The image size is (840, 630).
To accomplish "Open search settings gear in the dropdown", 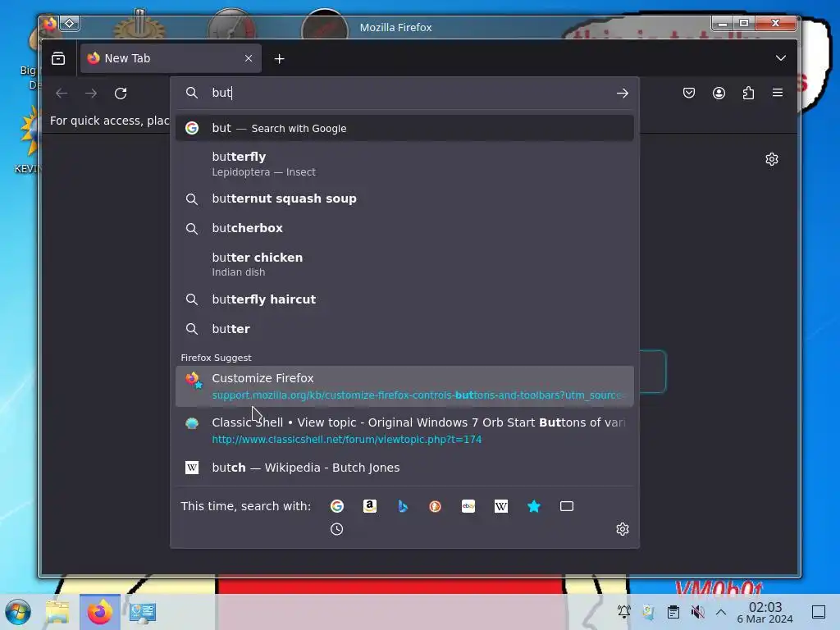I will click(622, 529).
